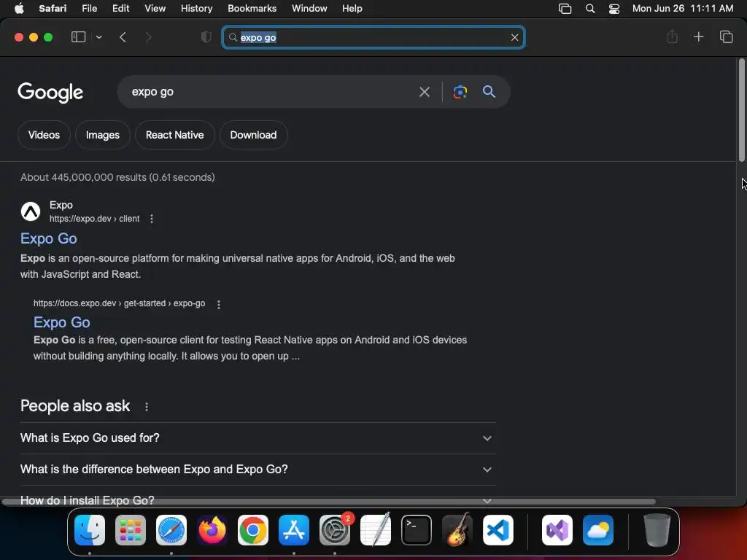Open Stage Manager menu bar icon

[565, 9]
